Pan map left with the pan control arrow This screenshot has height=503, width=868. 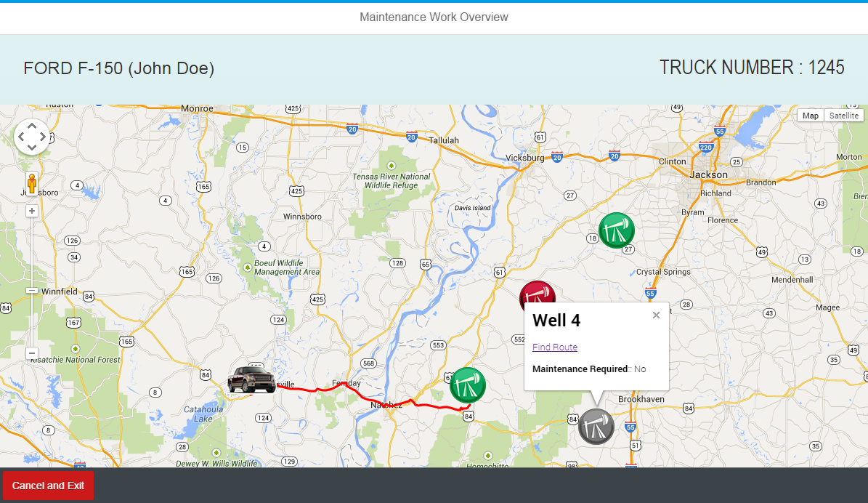pos(21,137)
